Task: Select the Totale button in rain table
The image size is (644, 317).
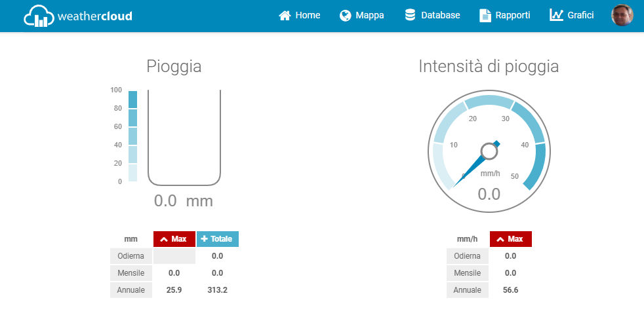Action: click(x=218, y=239)
